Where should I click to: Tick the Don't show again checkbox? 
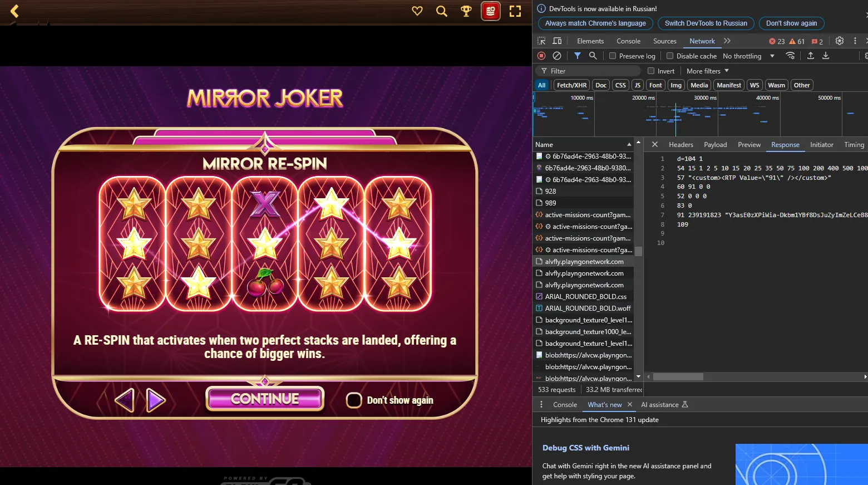[354, 400]
